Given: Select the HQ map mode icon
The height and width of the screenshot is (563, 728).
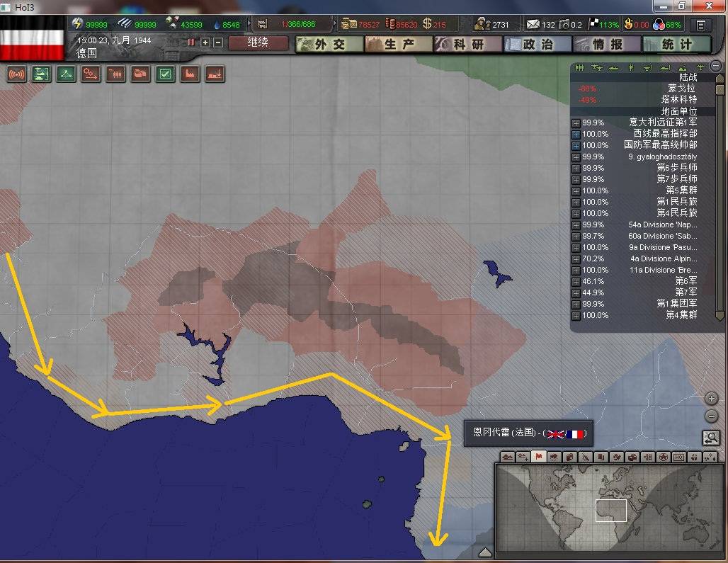Looking at the screenshot, I should (x=679, y=457).
